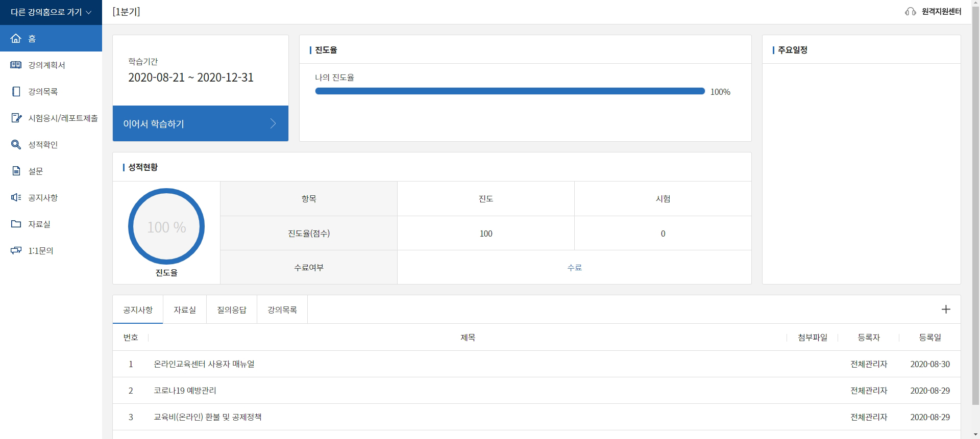
Task: Click the magnifier icon beside 성적확인
Action: (16, 144)
